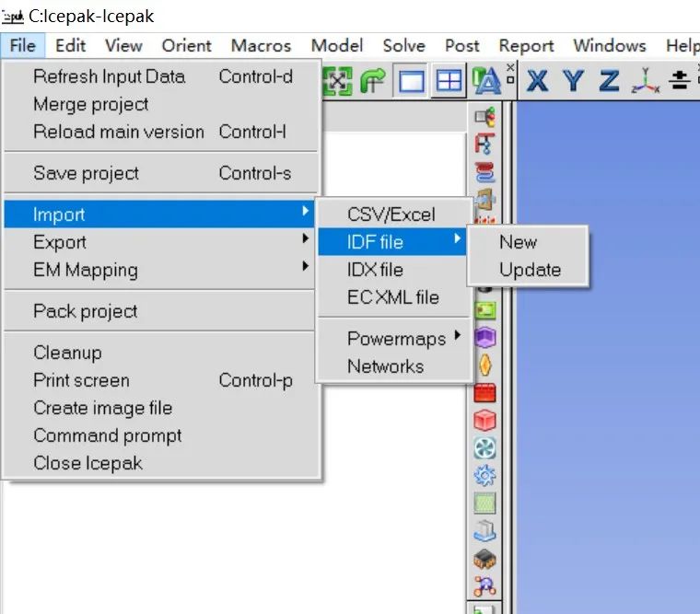
Task: Click the green printed circuit board icon
Action: point(485,309)
